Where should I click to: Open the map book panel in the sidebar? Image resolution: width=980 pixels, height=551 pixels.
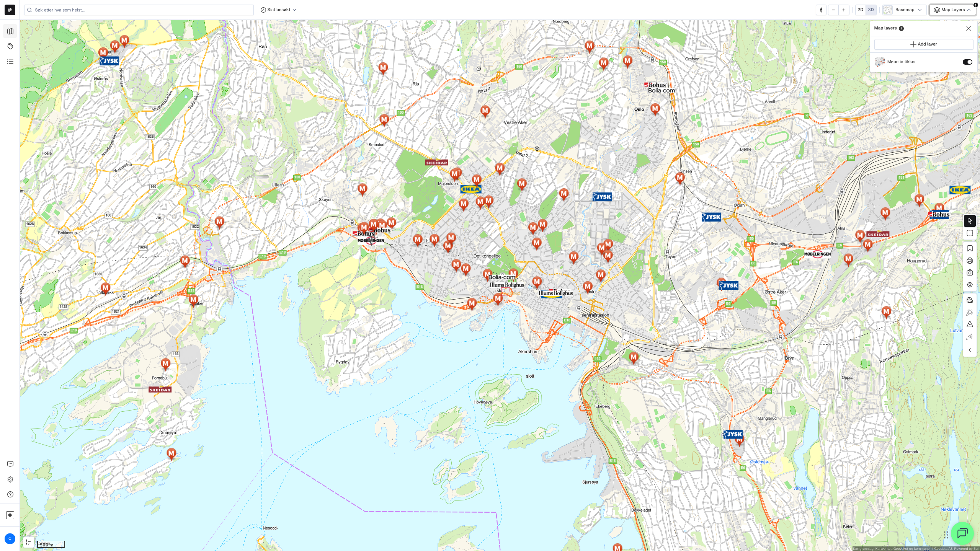(x=10, y=31)
